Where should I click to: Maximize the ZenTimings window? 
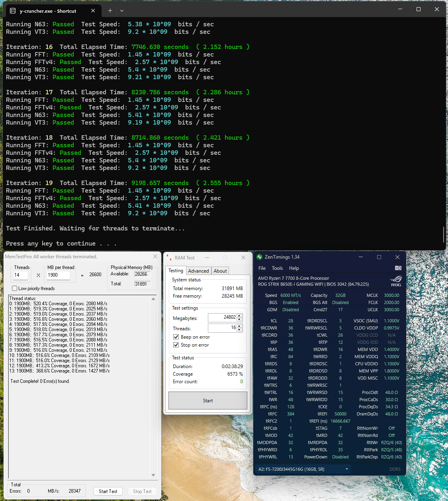click(x=379, y=257)
